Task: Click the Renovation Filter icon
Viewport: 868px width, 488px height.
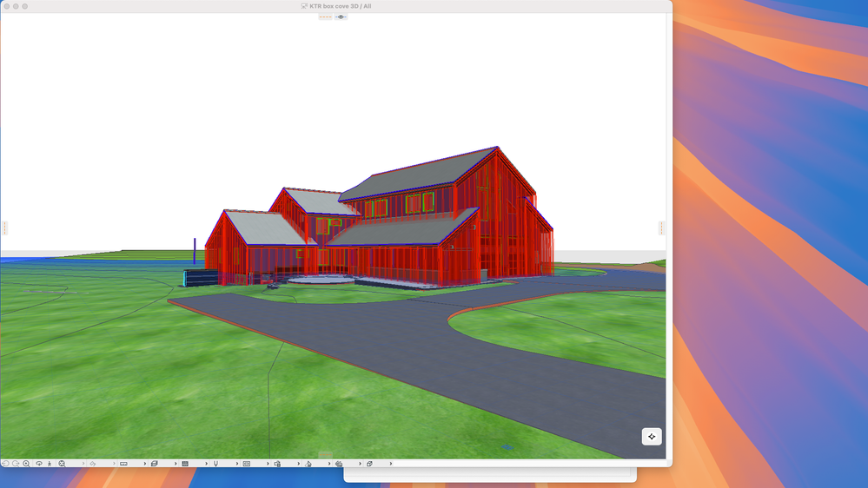Action: (x=308, y=464)
